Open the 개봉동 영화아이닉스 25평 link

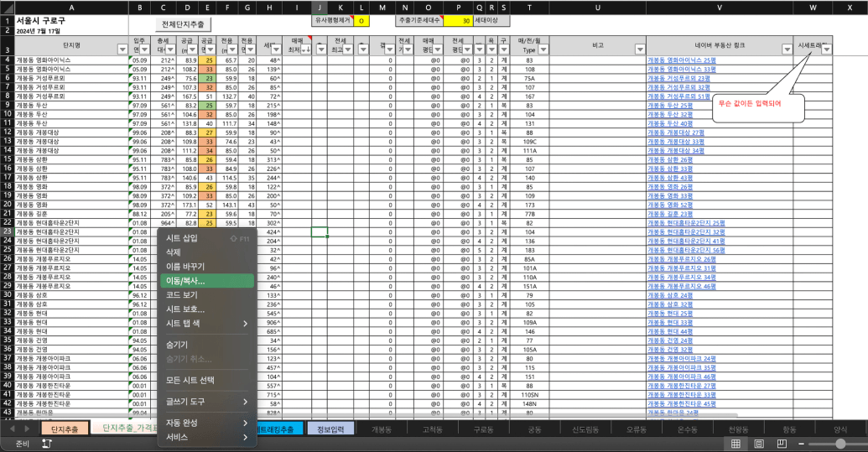(681, 61)
